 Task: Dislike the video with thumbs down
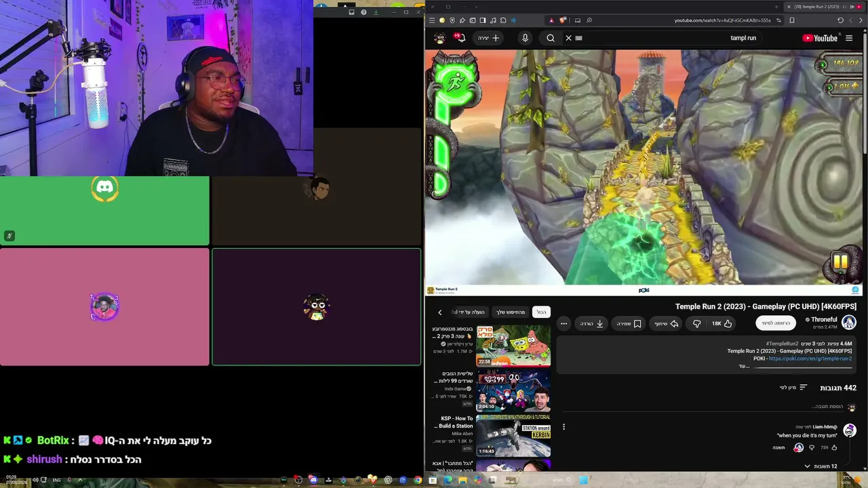pos(696,324)
